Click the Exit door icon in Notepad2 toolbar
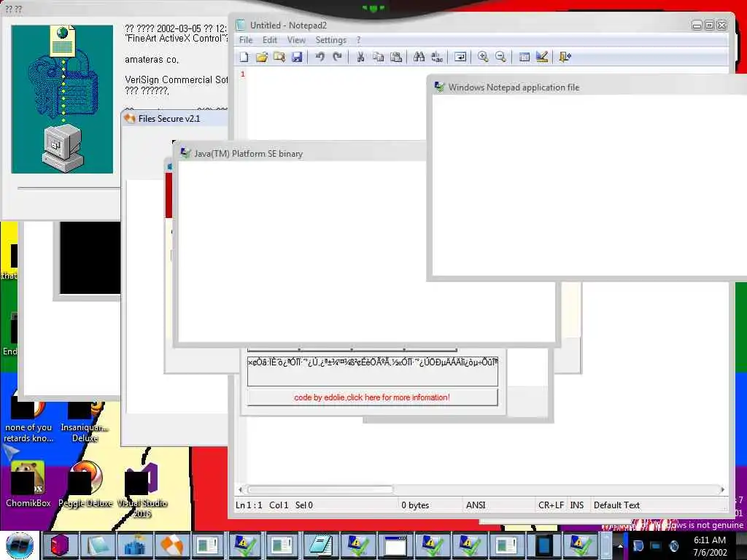The image size is (747, 560). (565, 57)
